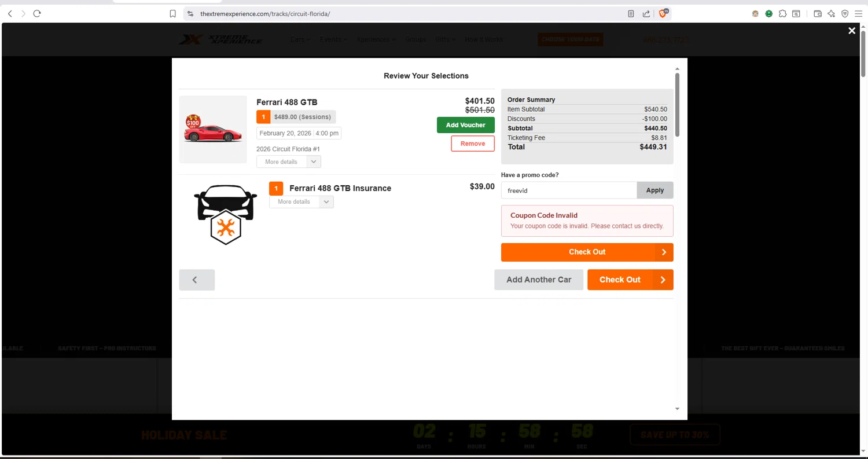Open the Events menu dropdown
This screenshot has width=868, height=459.
[x=333, y=39]
